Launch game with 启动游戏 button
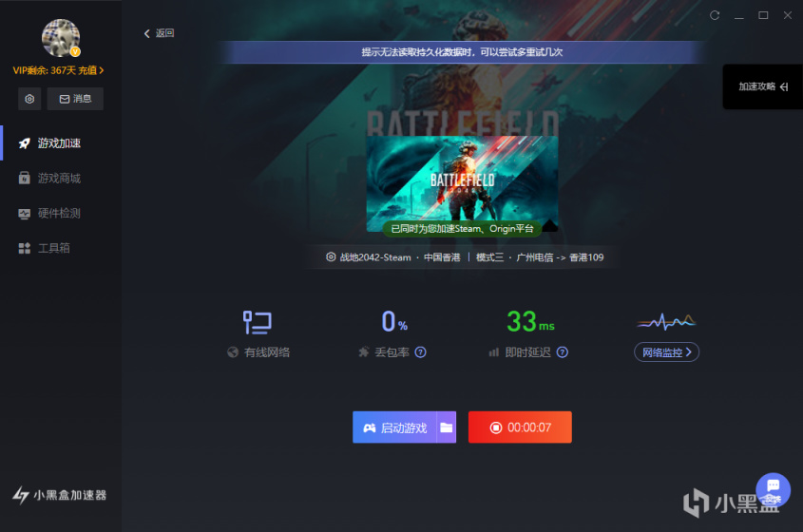 coord(394,427)
